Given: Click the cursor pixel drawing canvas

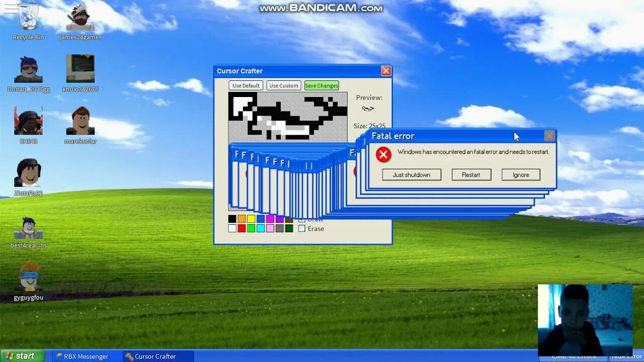Looking at the screenshot, I should (288, 117).
